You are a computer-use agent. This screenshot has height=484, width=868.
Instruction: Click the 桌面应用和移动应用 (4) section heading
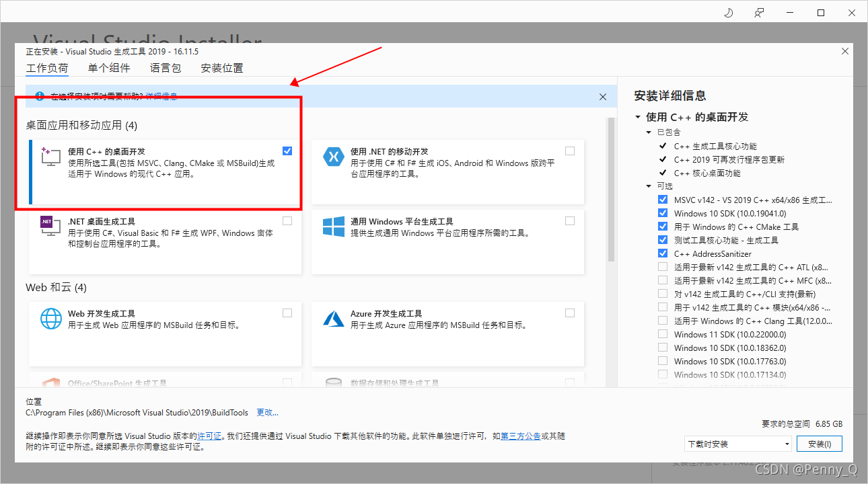pos(81,125)
